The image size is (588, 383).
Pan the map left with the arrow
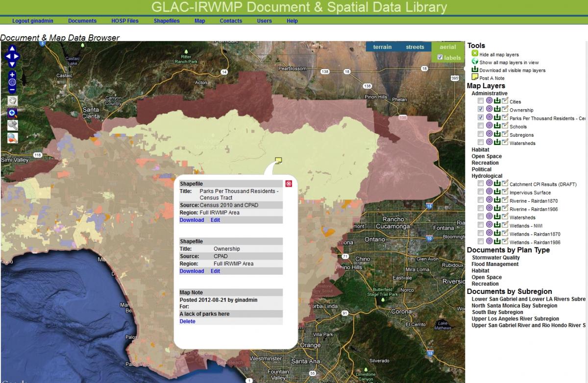7,56
